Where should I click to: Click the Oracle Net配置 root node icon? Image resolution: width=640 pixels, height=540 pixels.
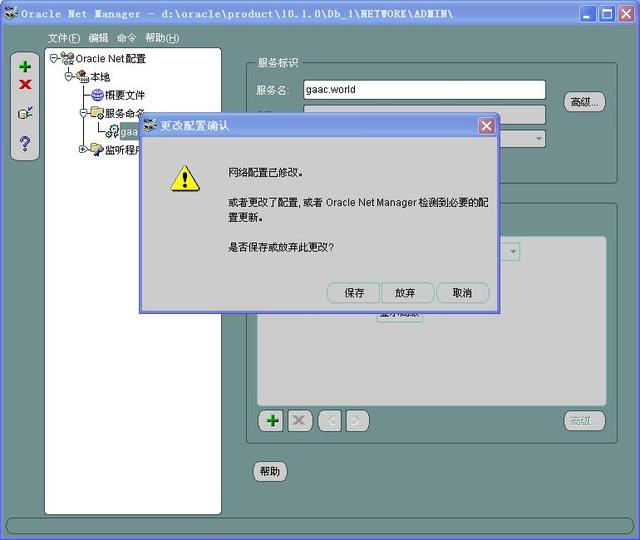pos(67,59)
